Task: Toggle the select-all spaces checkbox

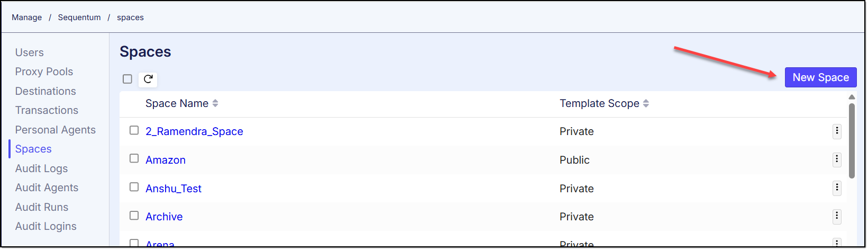Action: pyautogui.click(x=127, y=79)
